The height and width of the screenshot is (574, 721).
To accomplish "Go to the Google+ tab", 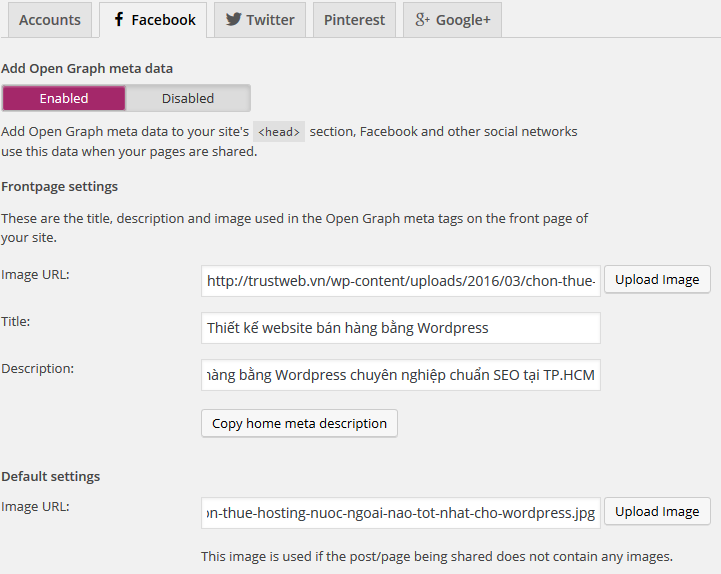I will click(452, 20).
